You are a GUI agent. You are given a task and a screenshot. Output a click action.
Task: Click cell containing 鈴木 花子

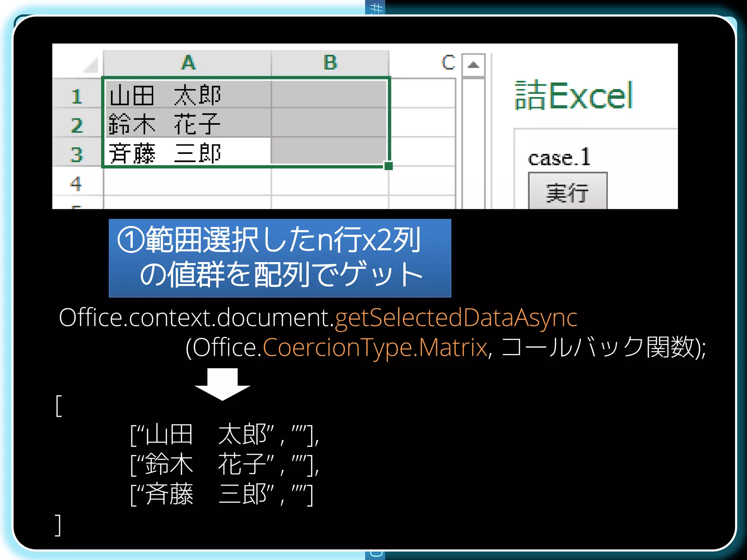[188, 123]
